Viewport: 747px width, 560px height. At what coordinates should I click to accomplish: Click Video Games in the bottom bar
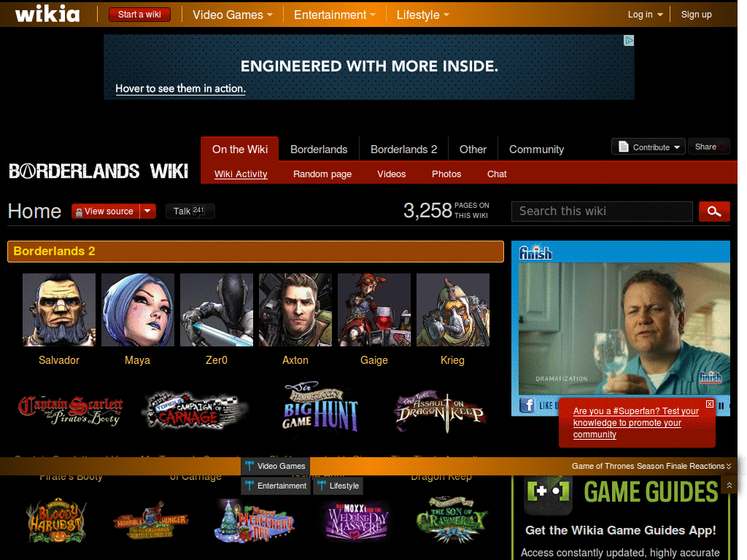tap(275, 466)
